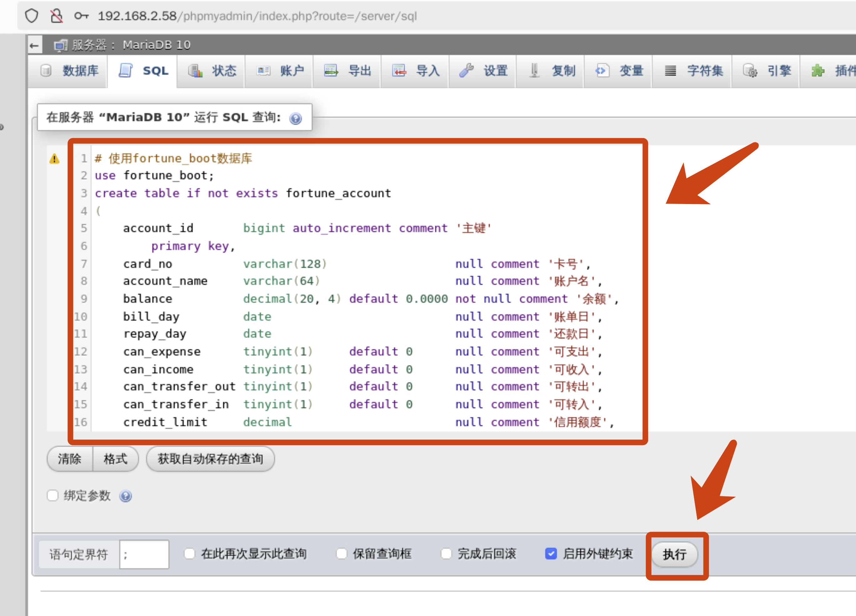This screenshot has width=856, height=616.
Task: Click the SQL query help question icon
Action: coord(295,118)
